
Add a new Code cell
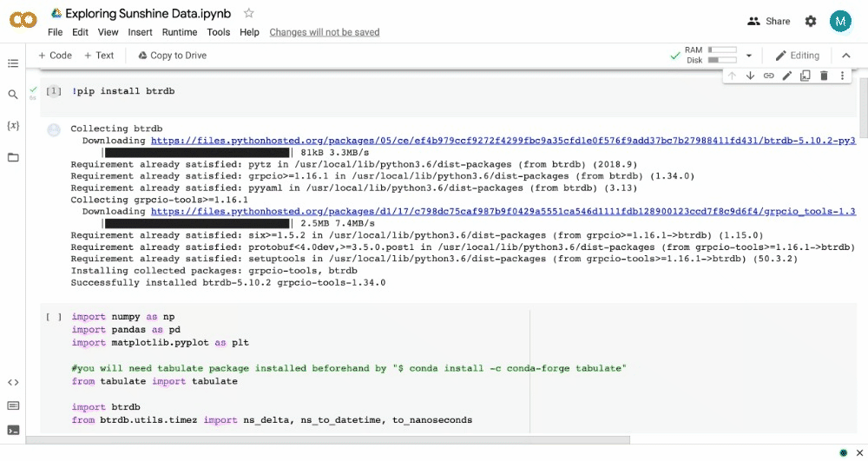tap(55, 56)
